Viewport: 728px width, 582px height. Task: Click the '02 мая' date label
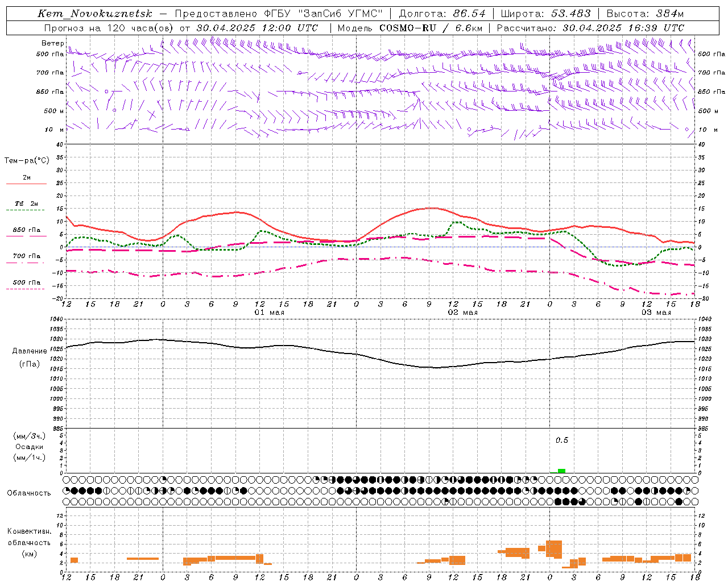(x=463, y=313)
